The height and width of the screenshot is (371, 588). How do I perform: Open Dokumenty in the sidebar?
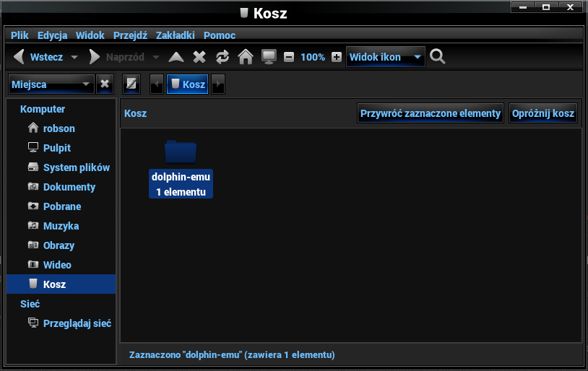[61, 187]
